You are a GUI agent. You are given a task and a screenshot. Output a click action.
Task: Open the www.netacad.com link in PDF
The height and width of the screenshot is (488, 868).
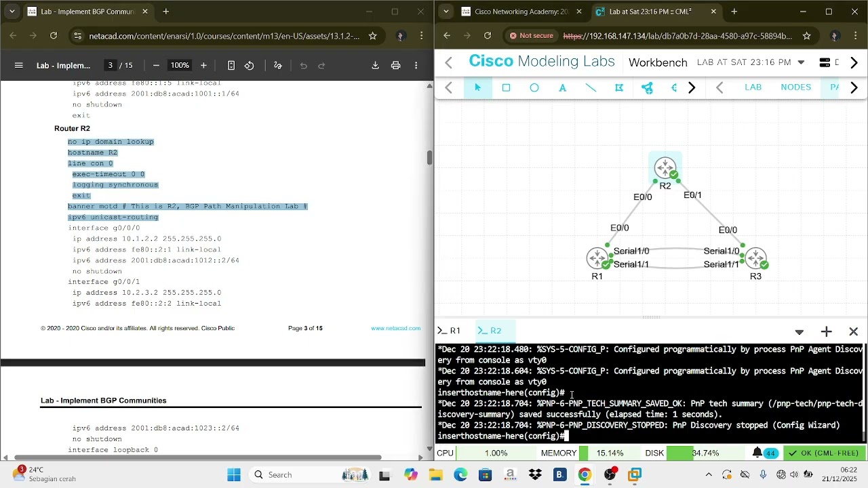click(x=395, y=328)
